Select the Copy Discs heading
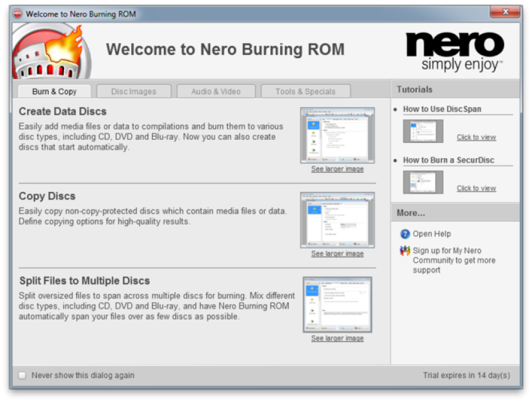This screenshot has height=402, width=532. point(47,196)
